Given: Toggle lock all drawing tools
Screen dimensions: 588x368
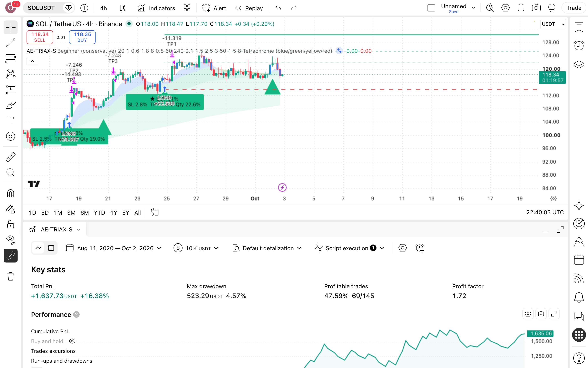Looking at the screenshot, I should (x=10, y=224).
